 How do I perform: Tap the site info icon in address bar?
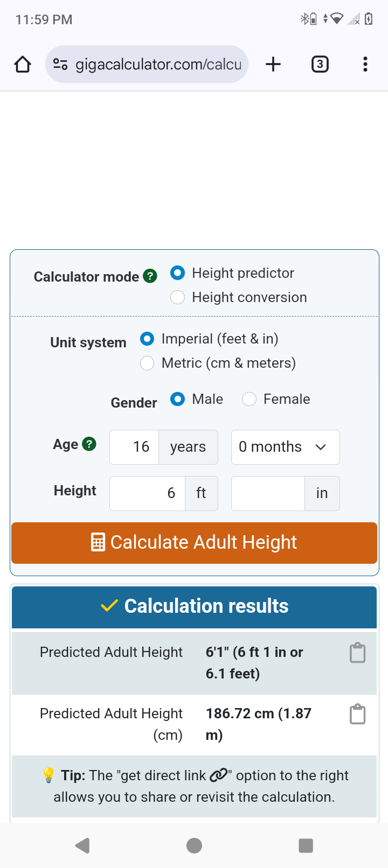click(60, 65)
